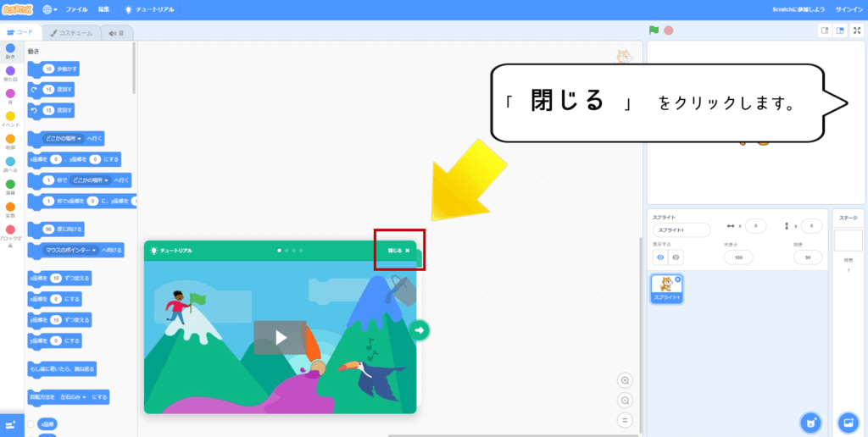
Task: Hide sprite with crossed-eye toggle
Action: tap(675, 257)
